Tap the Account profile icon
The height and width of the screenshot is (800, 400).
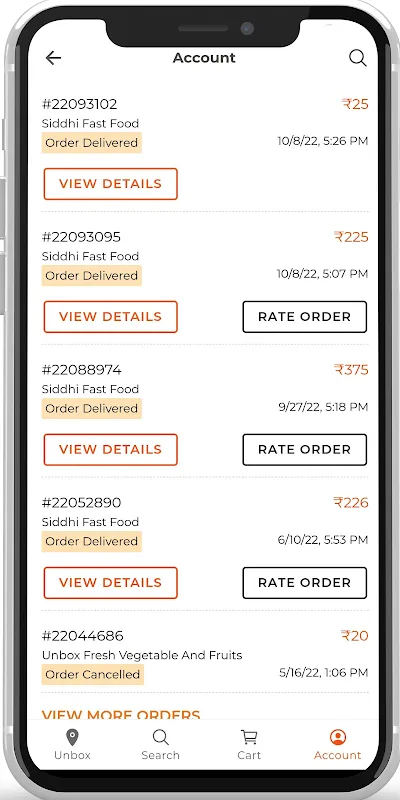click(338, 737)
